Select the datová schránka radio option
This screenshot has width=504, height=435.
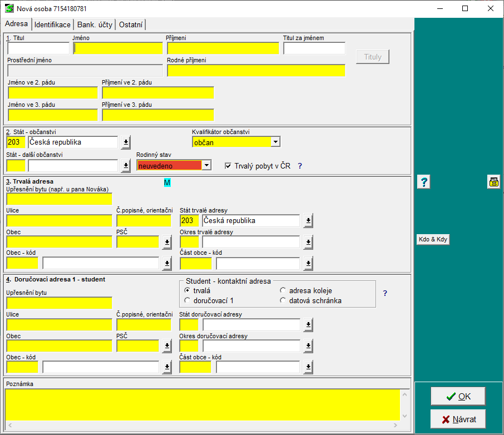283,300
